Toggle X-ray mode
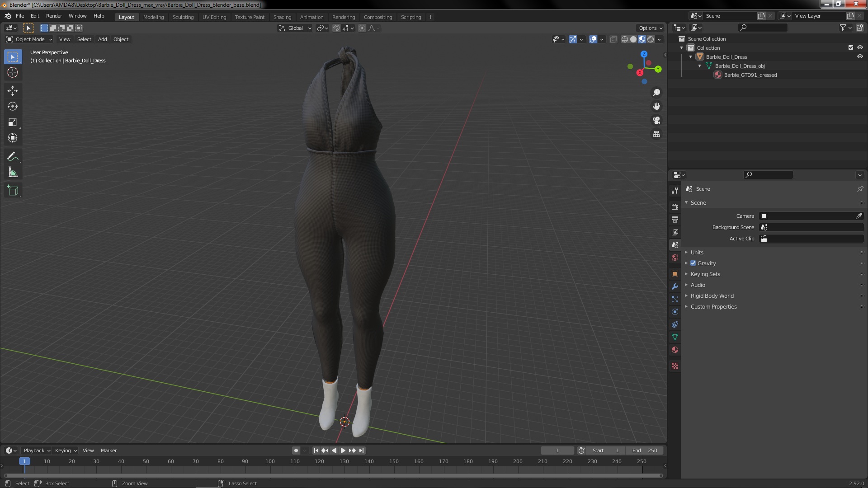 click(x=613, y=39)
